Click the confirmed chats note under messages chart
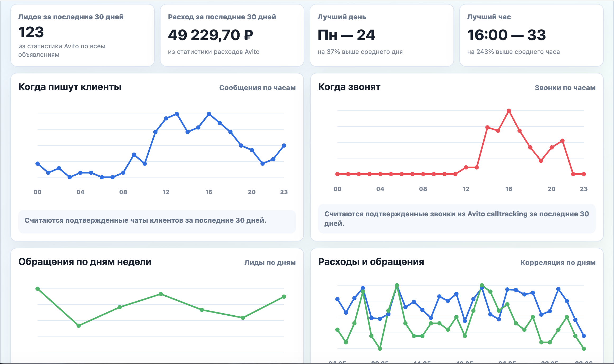The width and height of the screenshot is (614, 364). [x=157, y=222]
